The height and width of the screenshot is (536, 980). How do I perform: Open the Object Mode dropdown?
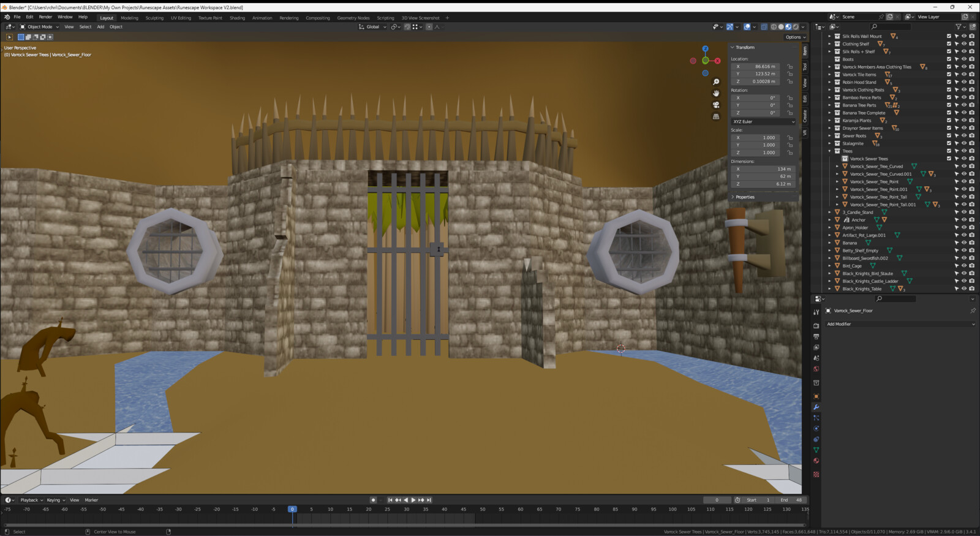click(39, 27)
